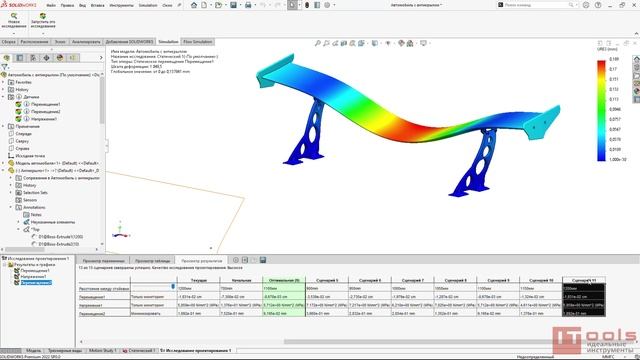Click the View Settings monitor icon
The width and height of the screenshot is (640, 360).
coord(423,43)
